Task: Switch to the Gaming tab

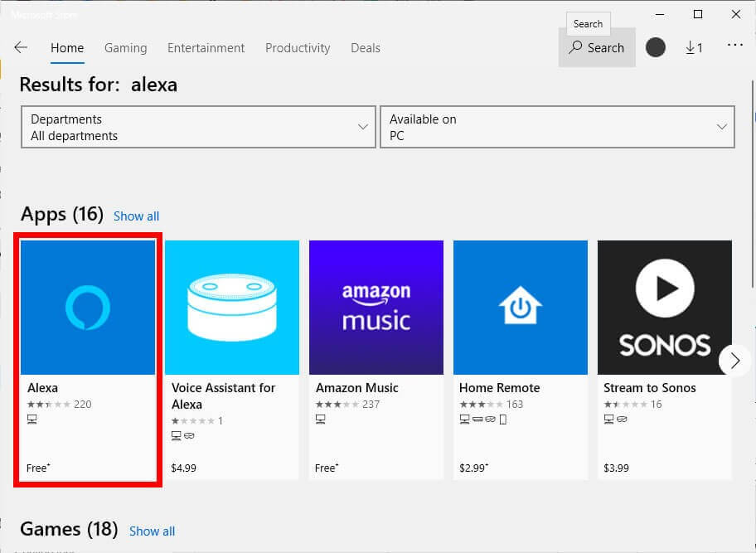Action: click(x=125, y=48)
